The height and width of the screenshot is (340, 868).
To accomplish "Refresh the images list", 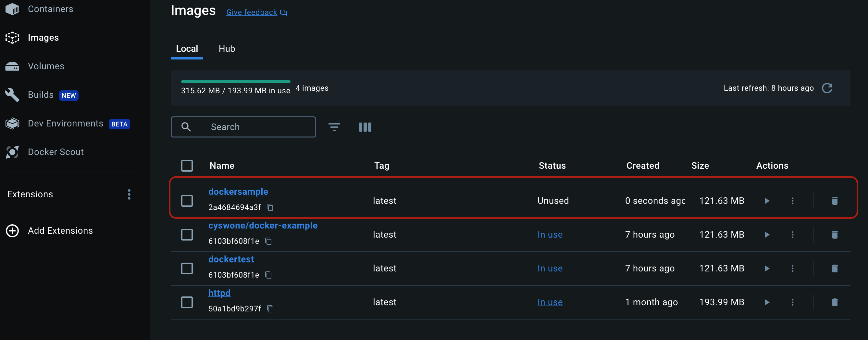I will tap(827, 88).
